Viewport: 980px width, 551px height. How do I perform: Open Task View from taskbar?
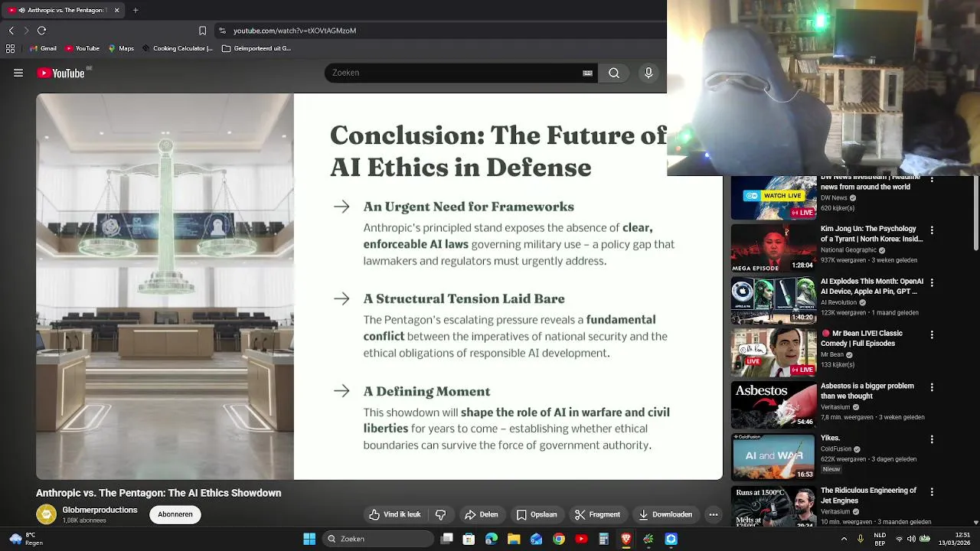coord(447,539)
